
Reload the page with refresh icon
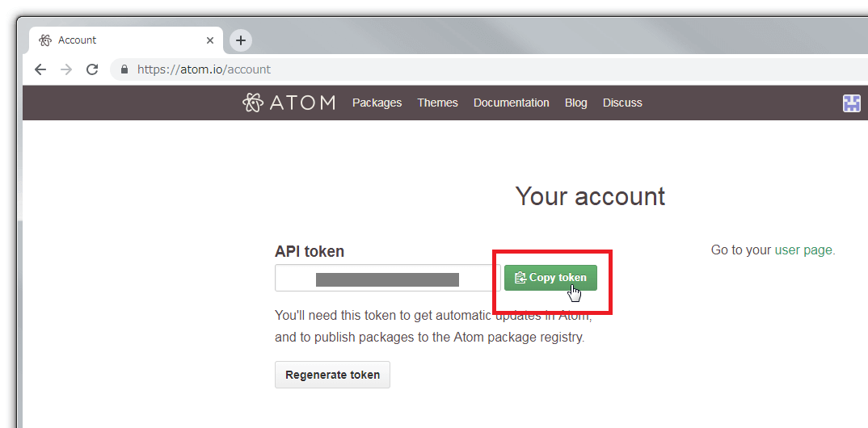point(92,69)
